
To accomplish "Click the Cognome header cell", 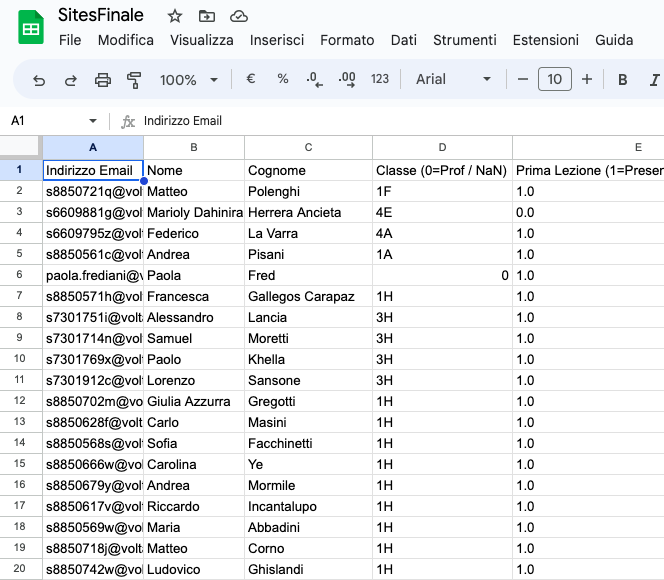I will click(308, 170).
